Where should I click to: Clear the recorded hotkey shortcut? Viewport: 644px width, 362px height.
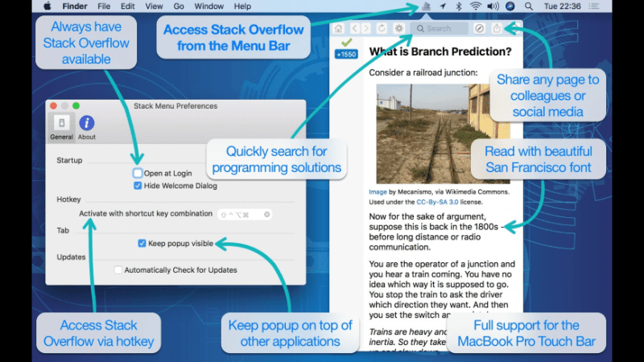click(x=267, y=214)
